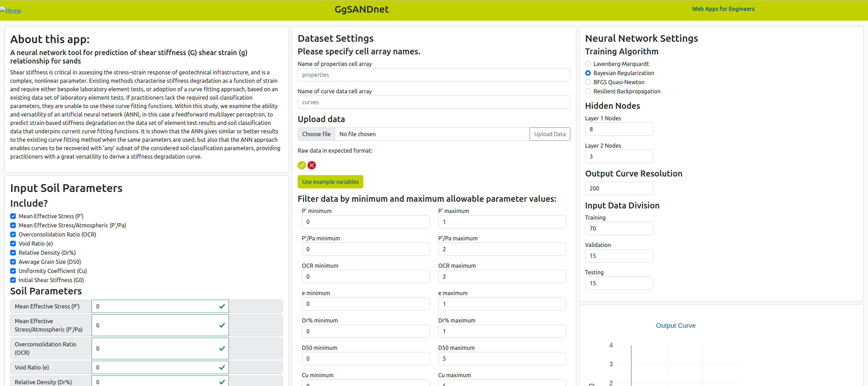The image size is (868, 386).
Task: Focus the Layer 1 Nodes field
Action: coord(618,129)
